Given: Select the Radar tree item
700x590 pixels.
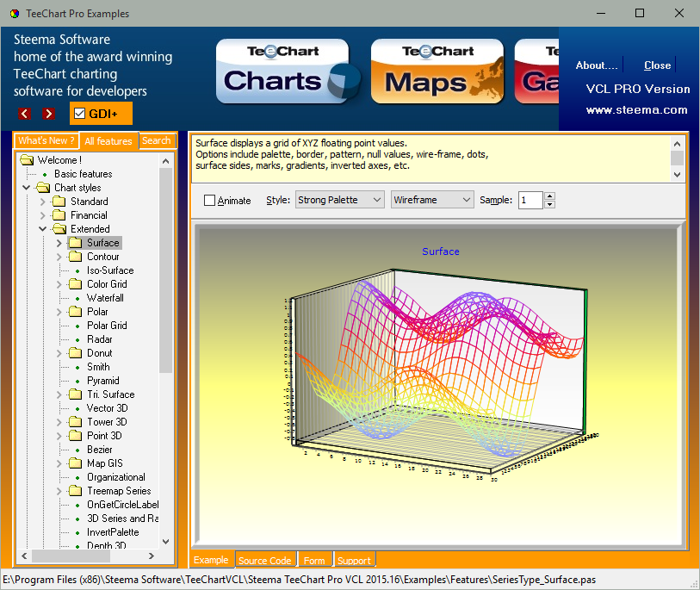Looking at the screenshot, I should pyautogui.click(x=100, y=339).
